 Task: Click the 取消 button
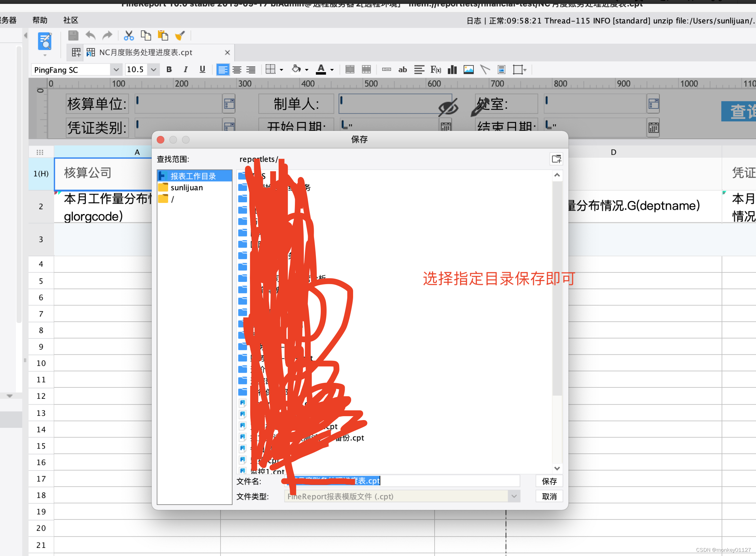[549, 496]
